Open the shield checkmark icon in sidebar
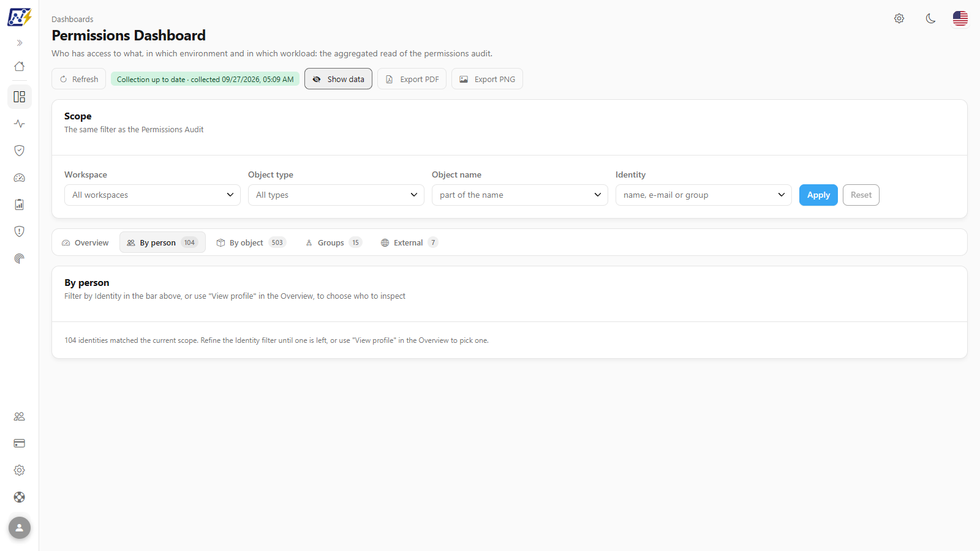Viewport: 980px width, 551px height. tap(20, 151)
